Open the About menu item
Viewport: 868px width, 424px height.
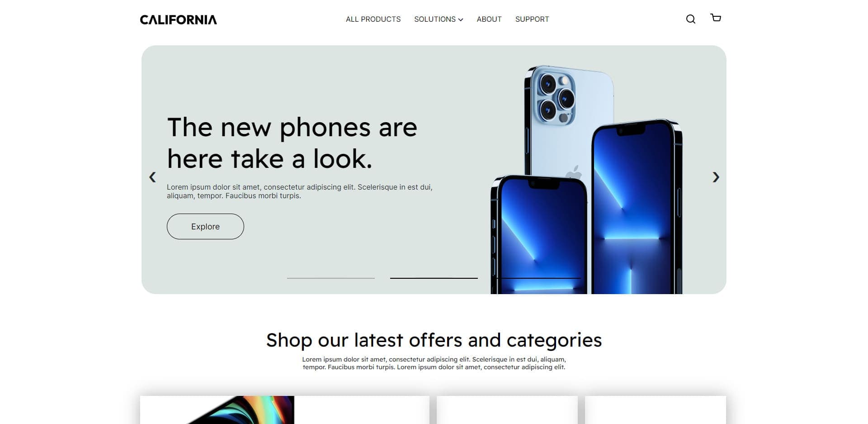coord(489,19)
